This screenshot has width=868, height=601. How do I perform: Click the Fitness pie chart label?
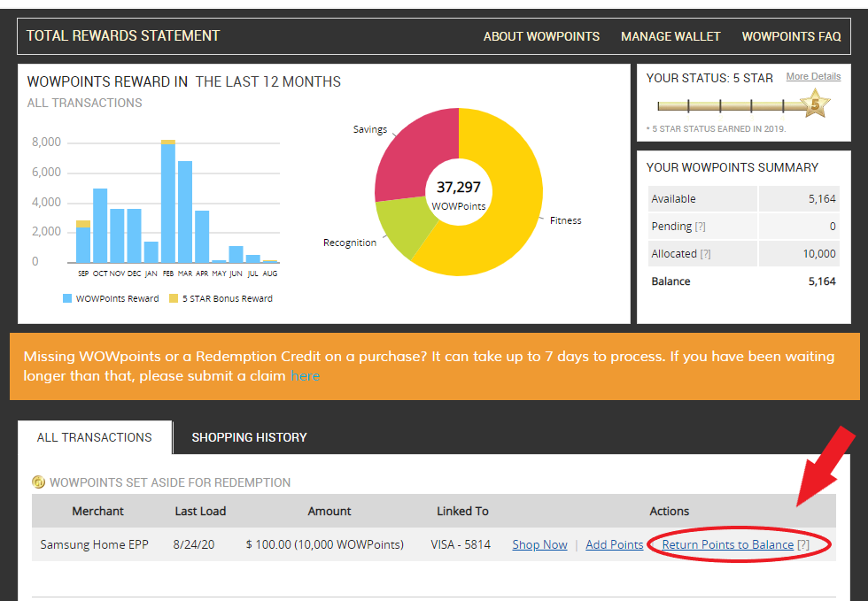click(565, 220)
